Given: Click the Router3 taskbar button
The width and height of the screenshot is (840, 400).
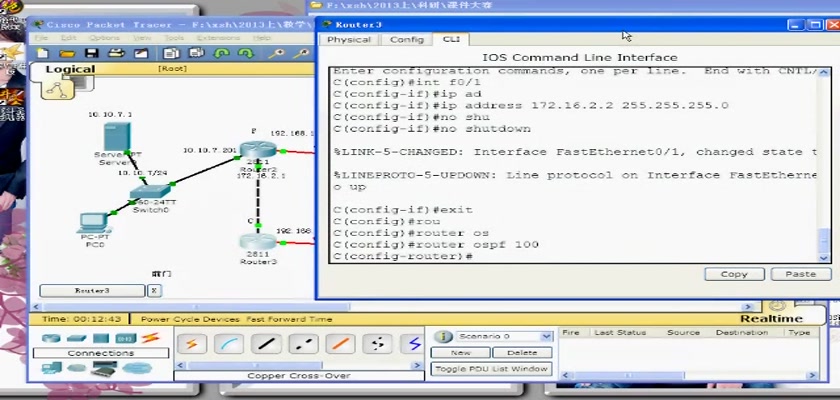Looking at the screenshot, I should point(92,291).
